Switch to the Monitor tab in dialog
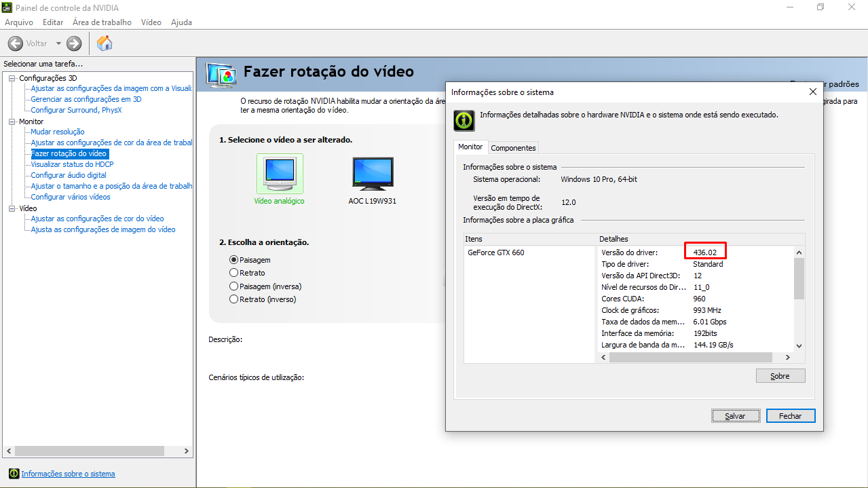This screenshot has width=868, height=488. point(470,147)
